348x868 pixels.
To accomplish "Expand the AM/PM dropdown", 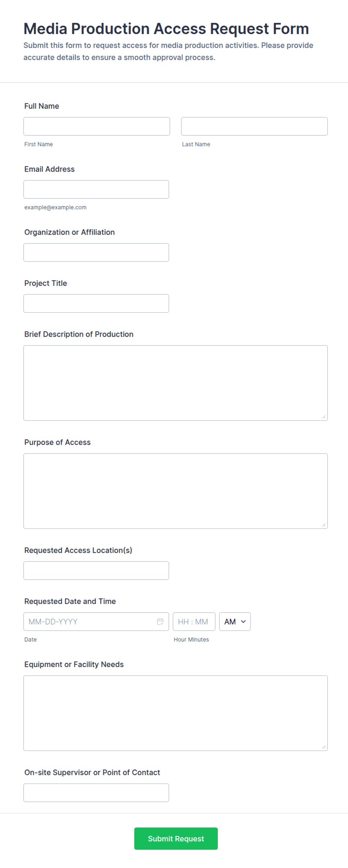I will coord(235,622).
